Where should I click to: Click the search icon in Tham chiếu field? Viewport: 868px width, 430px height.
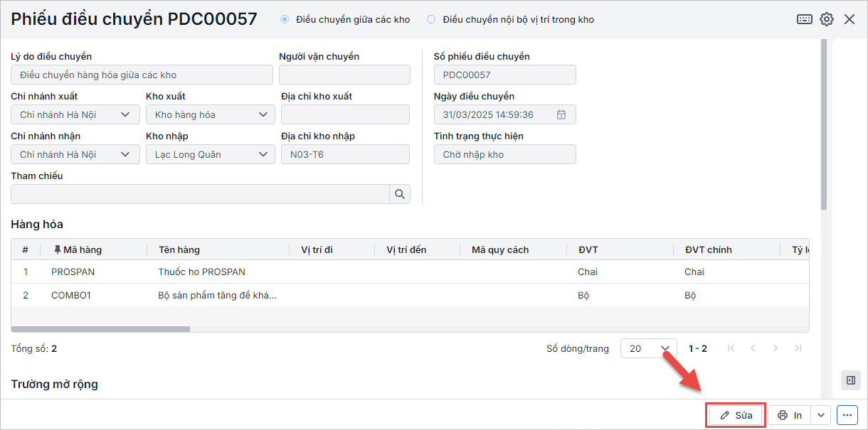click(400, 194)
